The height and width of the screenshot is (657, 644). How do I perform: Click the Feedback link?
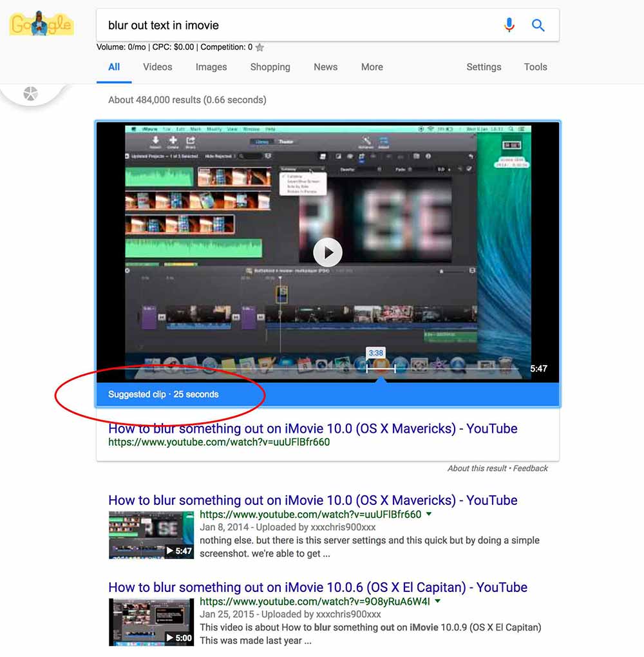pos(531,468)
